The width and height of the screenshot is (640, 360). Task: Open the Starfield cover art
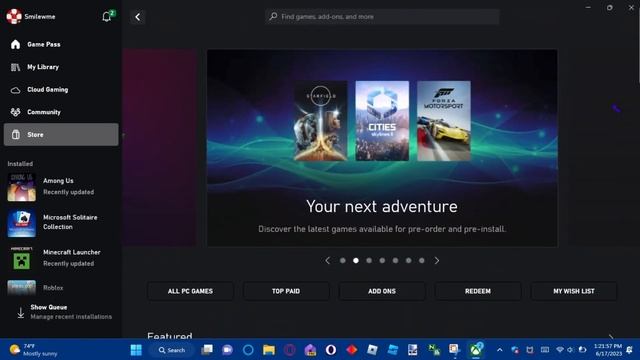tap(321, 120)
